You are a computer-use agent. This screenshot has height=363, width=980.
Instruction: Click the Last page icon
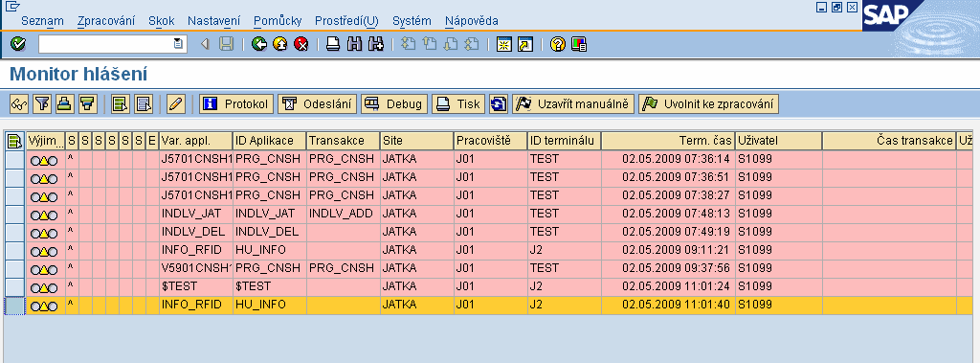pos(472,44)
